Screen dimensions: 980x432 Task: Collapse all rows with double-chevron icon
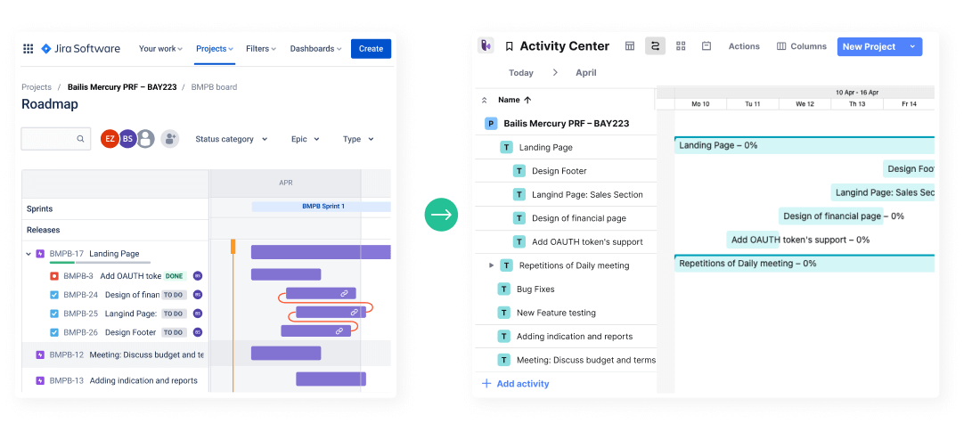(484, 100)
